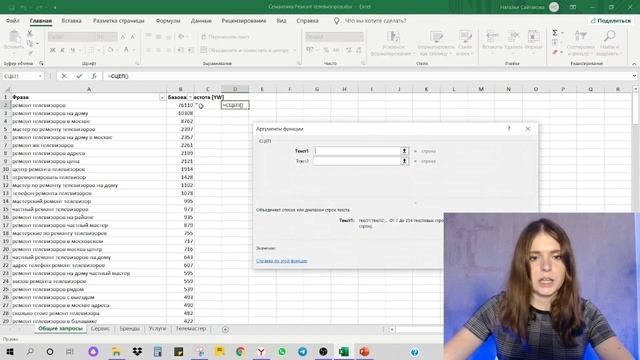The image size is (640, 360).
Task: Open WhatsApp from the taskbar
Action: [282, 351]
